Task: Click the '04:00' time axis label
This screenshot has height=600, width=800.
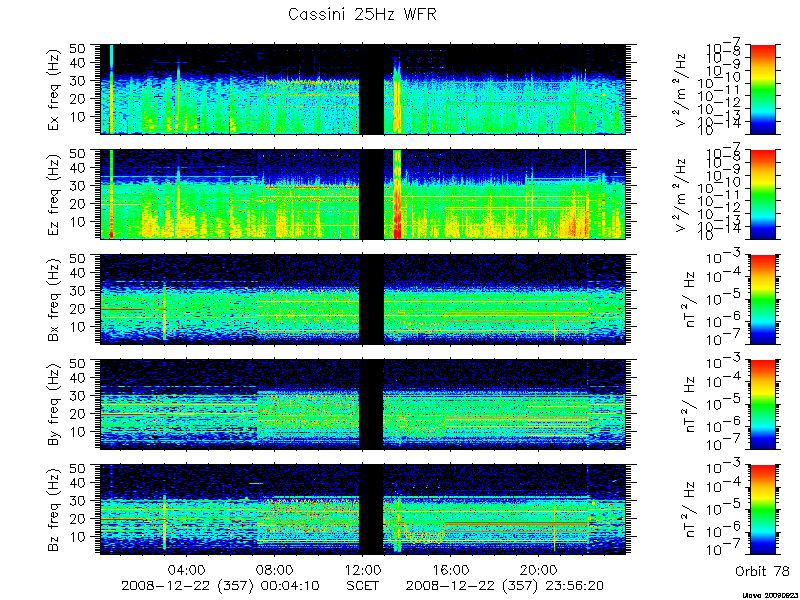Action: coord(187,570)
